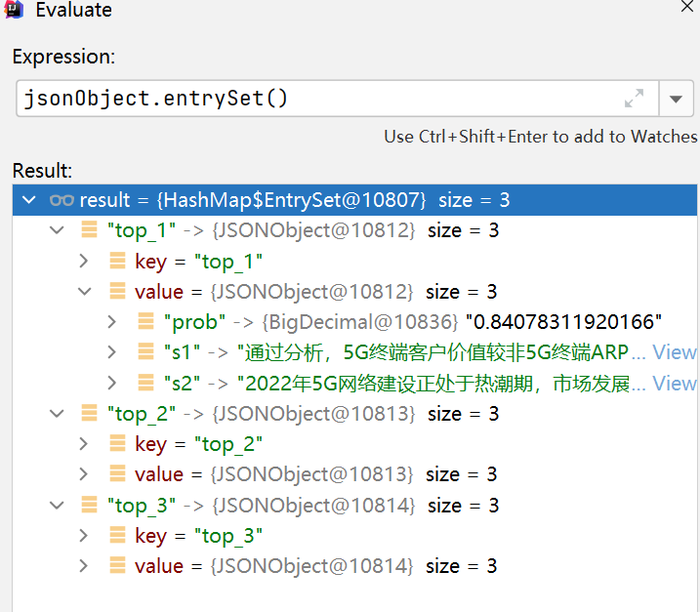The image size is (700, 612).
Task: Click the field icon next to "prob"
Action: [146, 321]
